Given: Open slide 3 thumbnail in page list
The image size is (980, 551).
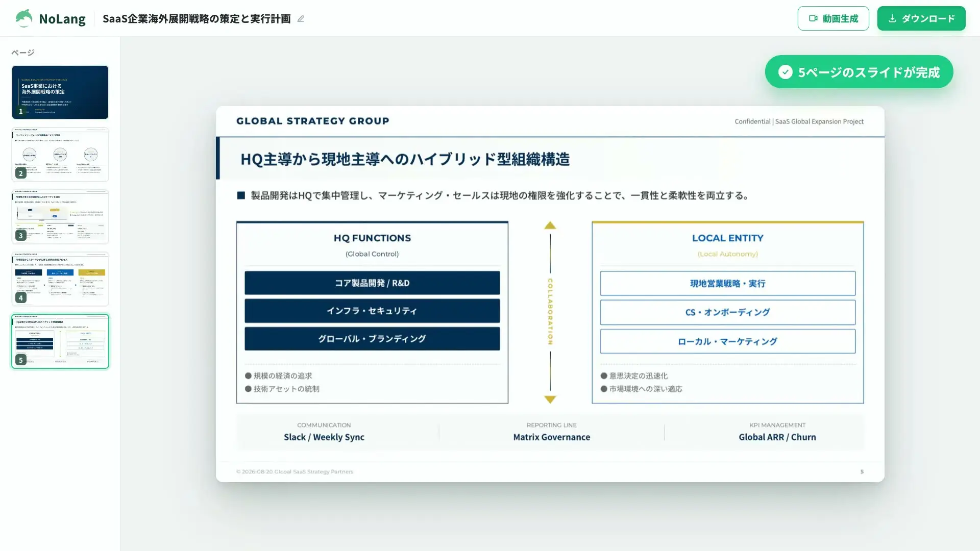Looking at the screenshot, I should pos(60,217).
